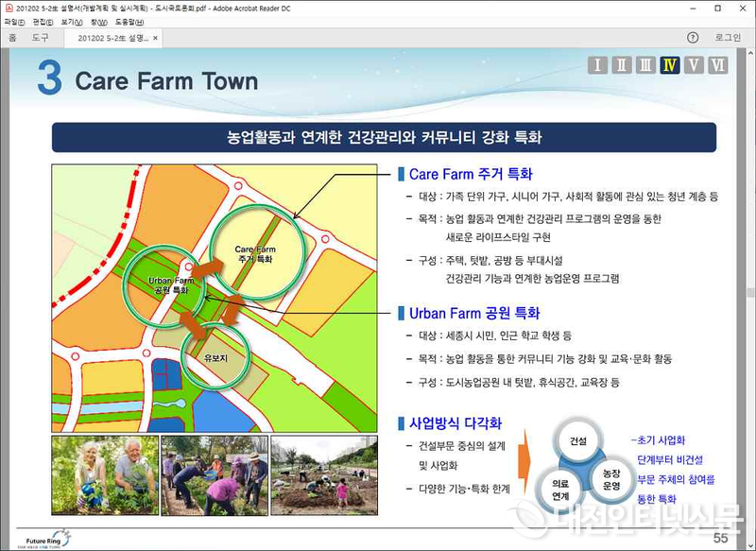Image resolution: width=756 pixels, height=551 pixels.
Task: Click the highlighted IV section icon
Action: tap(670, 65)
